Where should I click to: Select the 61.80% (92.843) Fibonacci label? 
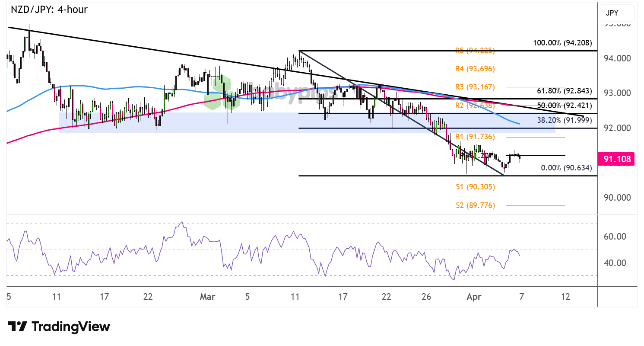tap(564, 91)
